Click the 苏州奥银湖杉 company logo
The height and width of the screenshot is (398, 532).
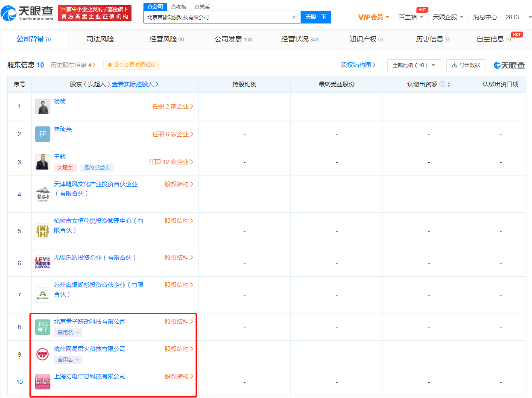pos(43,295)
